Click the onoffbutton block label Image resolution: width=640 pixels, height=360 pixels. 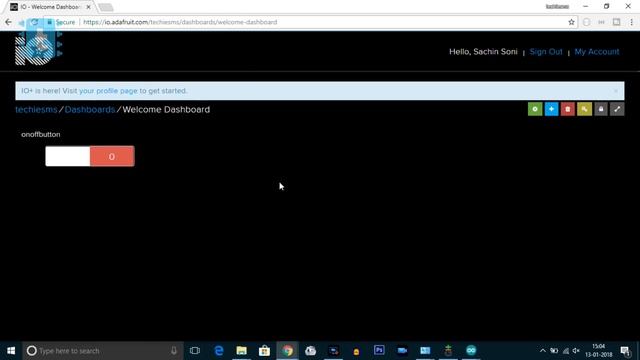41,134
